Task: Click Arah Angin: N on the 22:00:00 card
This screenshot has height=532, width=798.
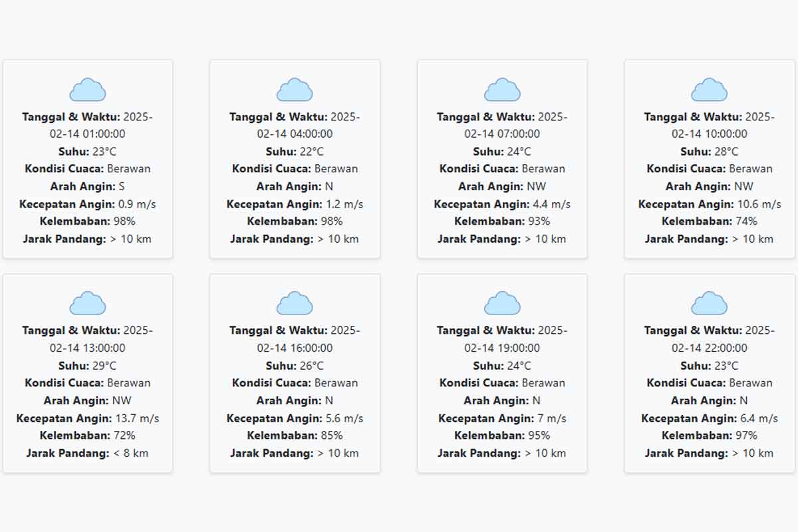Action: [710, 400]
